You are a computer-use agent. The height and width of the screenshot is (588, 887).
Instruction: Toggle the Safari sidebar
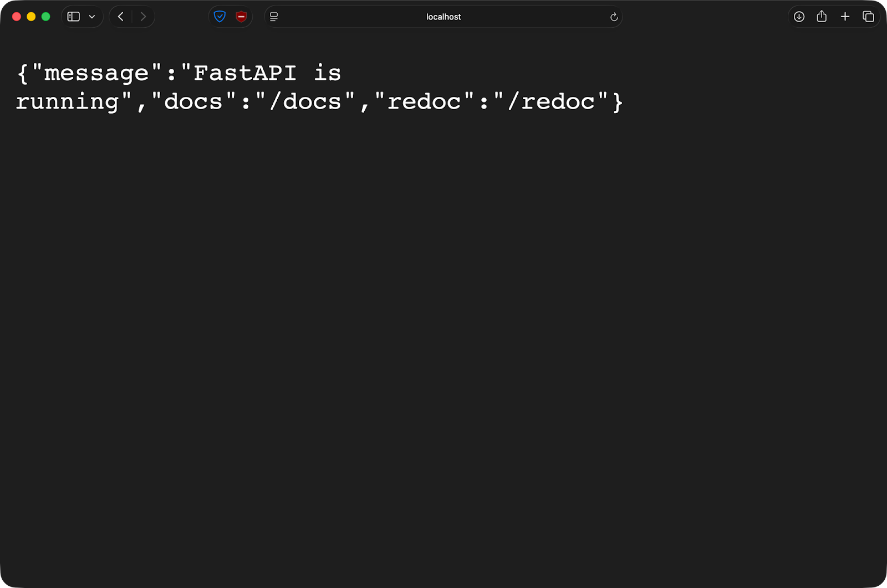click(x=73, y=16)
